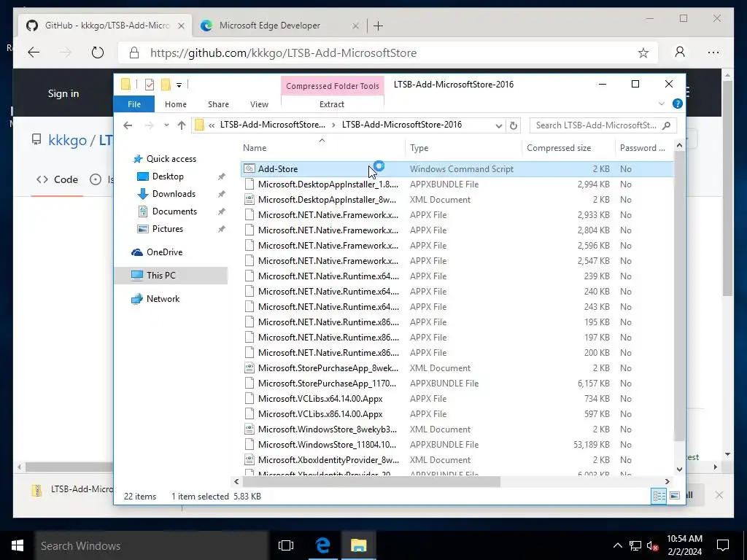The width and height of the screenshot is (747, 560).
Task: Open Edge Settings and more menu
Action: (x=713, y=52)
